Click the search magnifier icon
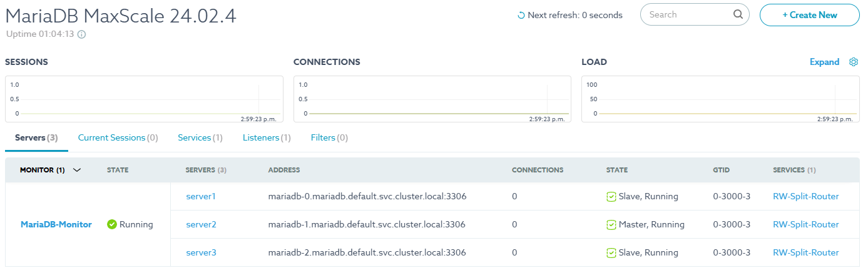This screenshot has width=868, height=268. [738, 14]
